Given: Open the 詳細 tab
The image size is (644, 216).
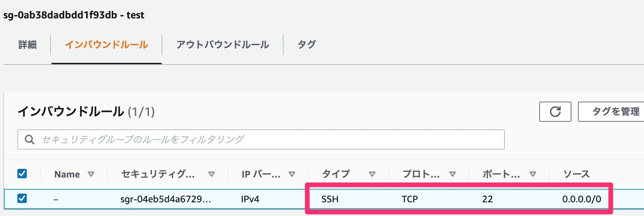Looking at the screenshot, I should [x=27, y=45].
